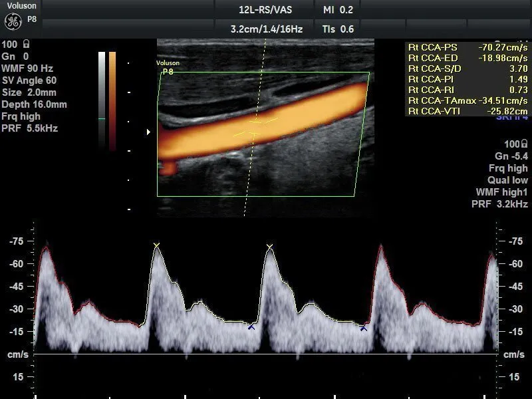Click the lock icon beside top-left 100
Viewport: 532px width, 399px height.
25,45
